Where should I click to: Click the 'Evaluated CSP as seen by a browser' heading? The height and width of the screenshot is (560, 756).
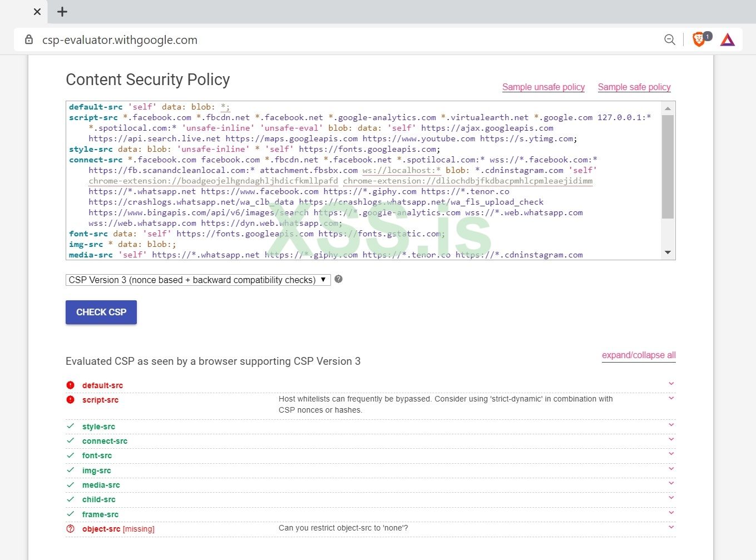pyautogui.click(x=213, y=361)
